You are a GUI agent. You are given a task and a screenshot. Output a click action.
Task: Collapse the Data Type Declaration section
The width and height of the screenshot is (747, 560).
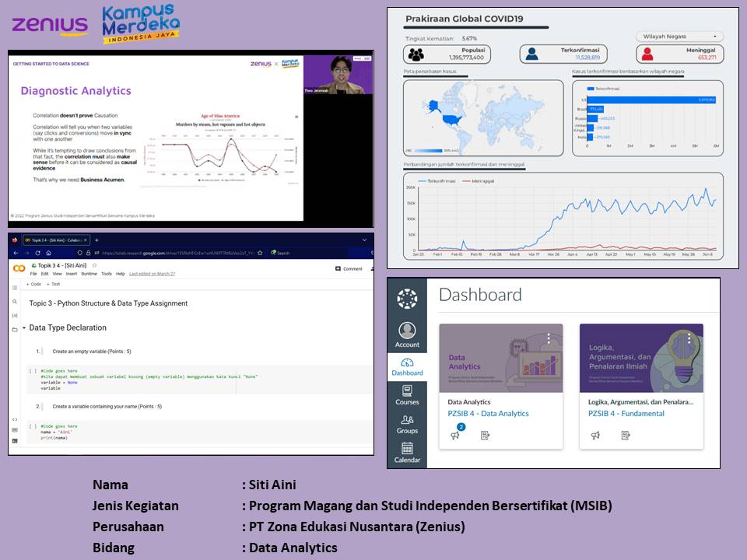click(x=24, y=328)
